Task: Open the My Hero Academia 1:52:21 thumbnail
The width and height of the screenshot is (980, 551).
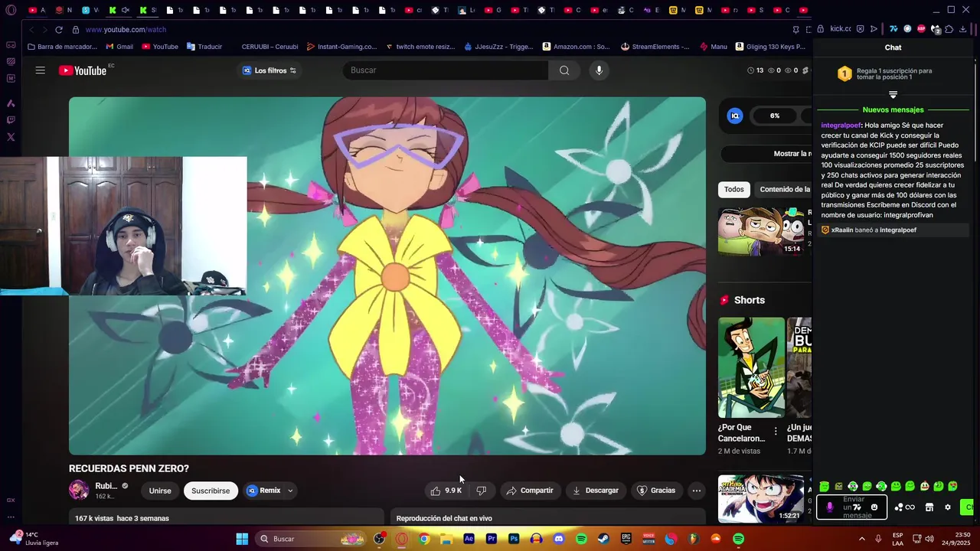Action: pyautogui.click(x=761, y=499)
